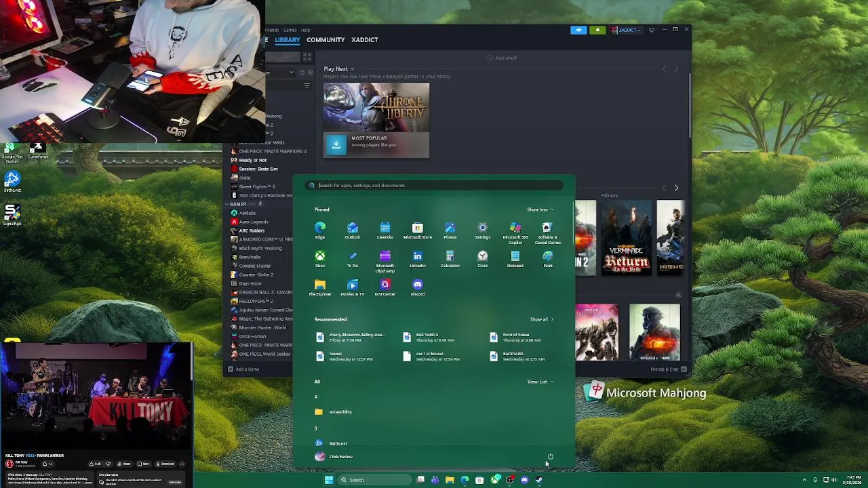Open the Edge pinned app
The width and height of the screenshot is (868, 488).
click(320, 230)
